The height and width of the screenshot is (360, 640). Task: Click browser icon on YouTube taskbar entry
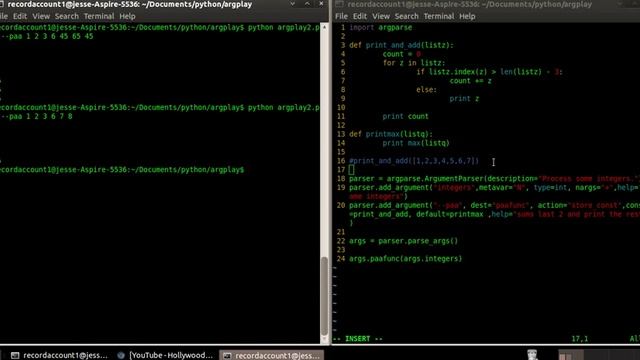click(x=121, y=355)
